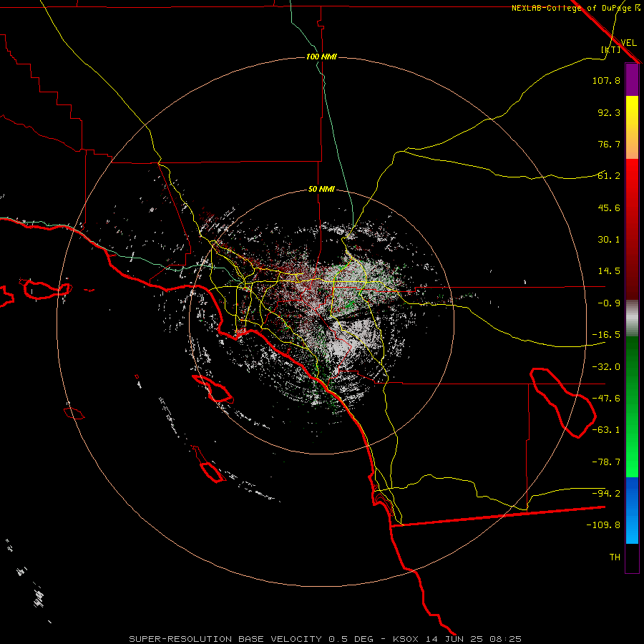This screenshot has height=644, width=644.
Task: Click the 14.5 value on velocity scale
Action: (x=609, y=271)
